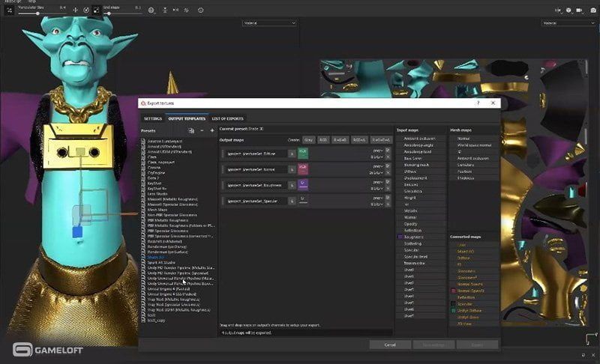Remove the Roughness output map with its X
The image size is (600, 364).
388,188
